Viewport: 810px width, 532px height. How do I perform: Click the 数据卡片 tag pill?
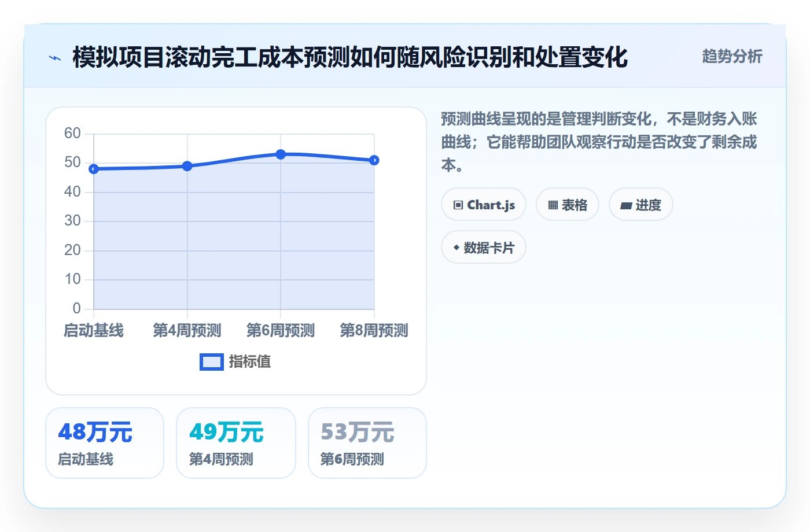tap(484, 247)
